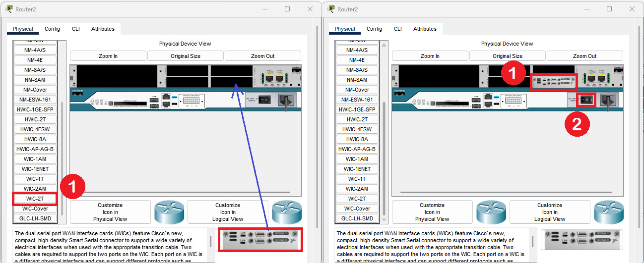The image size is (644, 263).
Task: Customize Icon in Physical View, left window
Action: [x=110, y=212]
